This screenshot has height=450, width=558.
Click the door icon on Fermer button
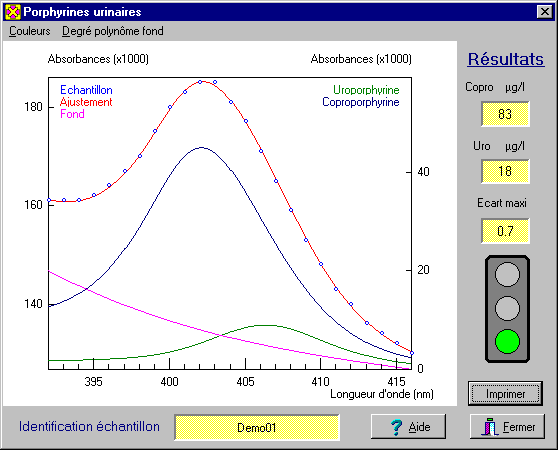490,427
